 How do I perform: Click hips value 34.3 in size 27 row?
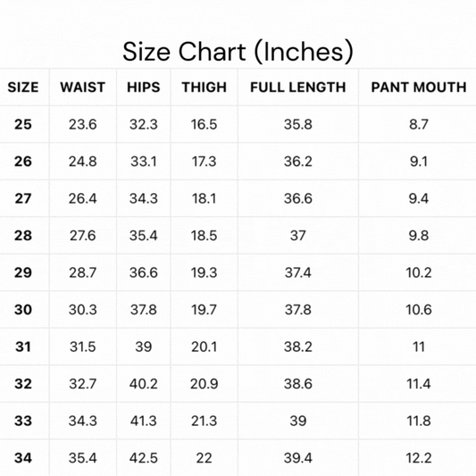143,198
